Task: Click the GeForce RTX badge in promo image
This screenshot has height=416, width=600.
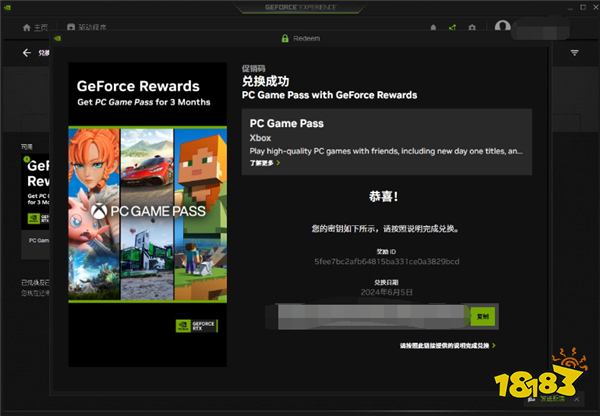Action: [197, 326]
